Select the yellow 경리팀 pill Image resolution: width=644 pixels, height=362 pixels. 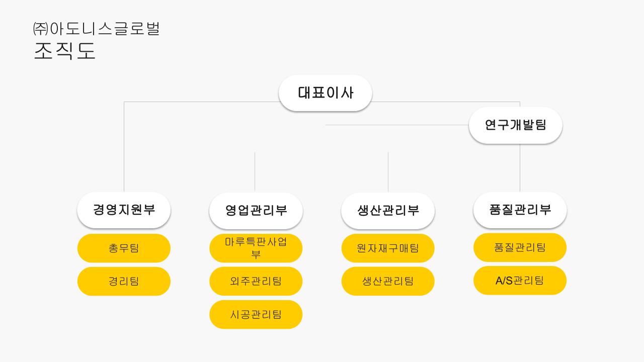pos(124,282)
